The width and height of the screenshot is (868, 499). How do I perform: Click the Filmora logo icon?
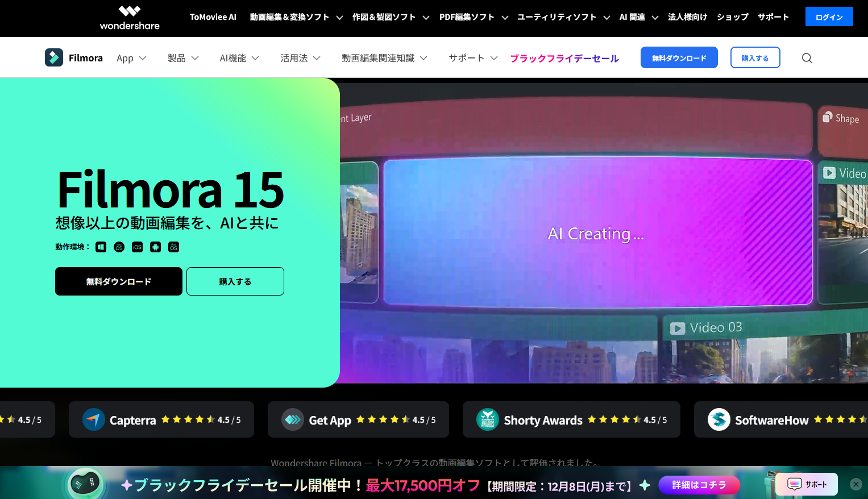point(54,57)
